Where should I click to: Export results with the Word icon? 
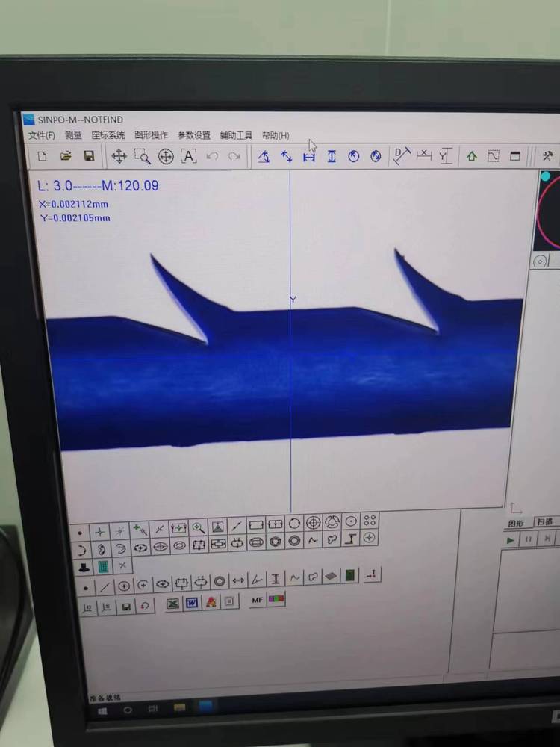tap(191, 603)
